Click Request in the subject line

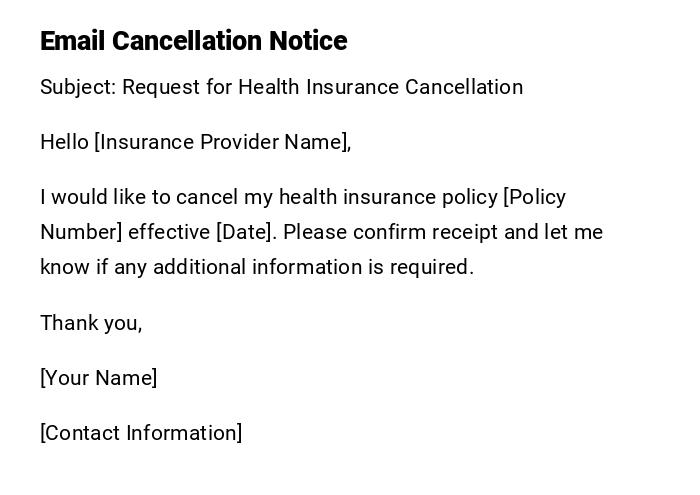coord(161,87)
